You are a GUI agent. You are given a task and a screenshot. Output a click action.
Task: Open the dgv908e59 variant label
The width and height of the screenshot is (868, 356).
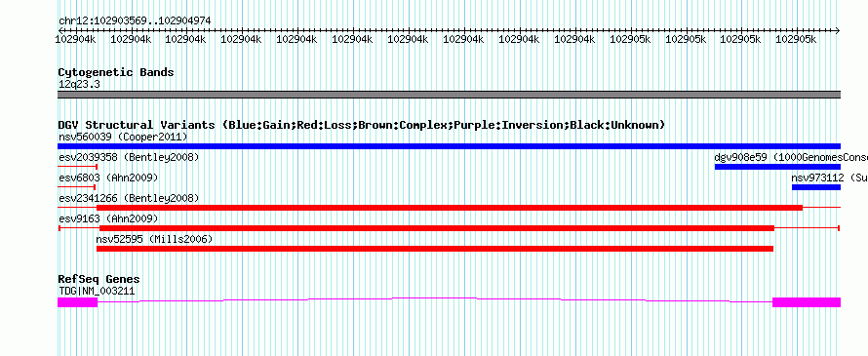(791, 158)
